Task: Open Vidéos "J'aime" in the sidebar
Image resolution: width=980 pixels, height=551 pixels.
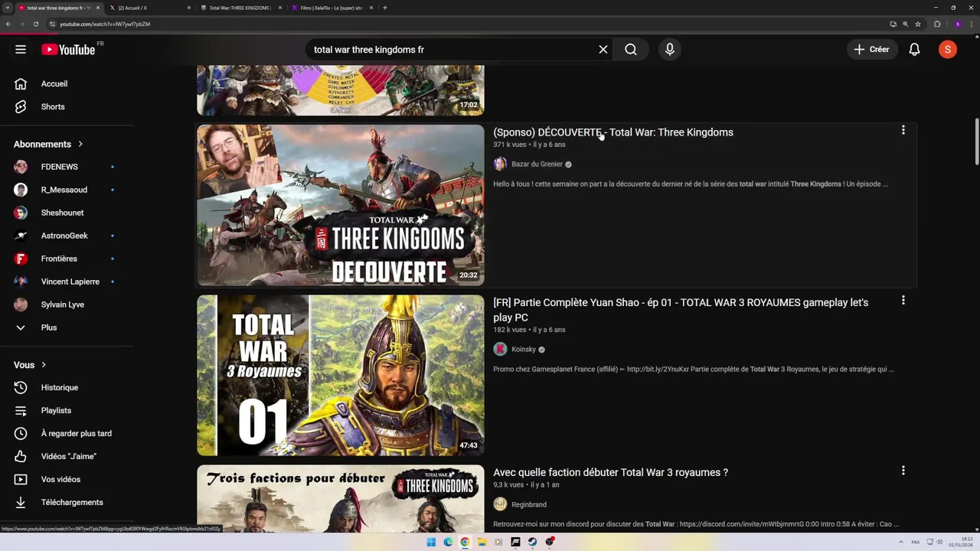Action: [x=67, y=457]
